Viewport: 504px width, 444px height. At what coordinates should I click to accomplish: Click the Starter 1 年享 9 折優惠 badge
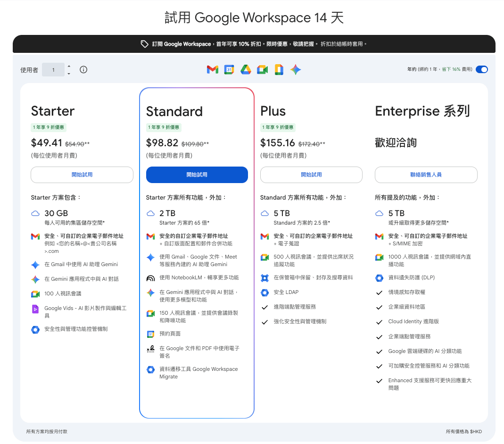pyautogui.click(x=49, y=127)
